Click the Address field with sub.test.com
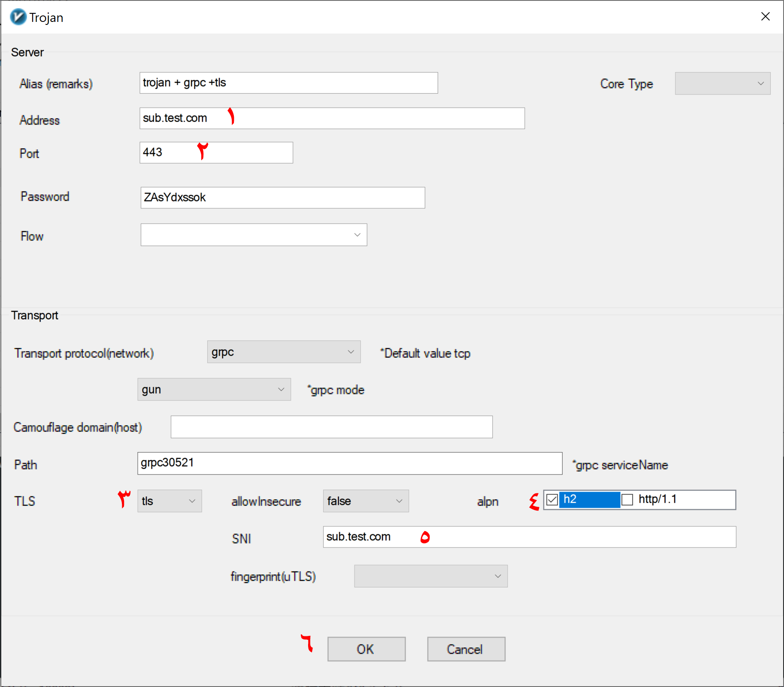 (332, 118)
